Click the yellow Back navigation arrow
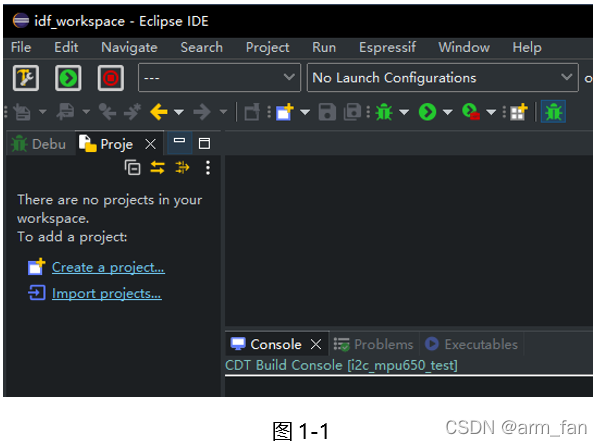 (x=159, y=112)
